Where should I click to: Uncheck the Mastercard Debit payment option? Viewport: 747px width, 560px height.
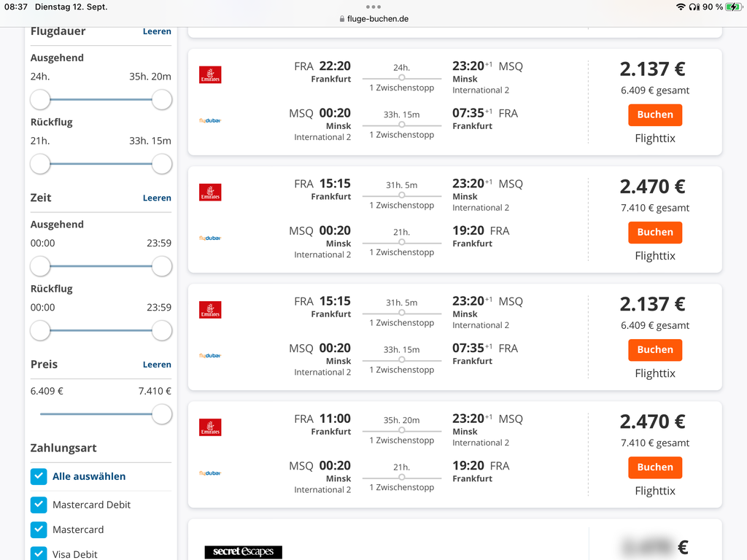coord(39,505)
